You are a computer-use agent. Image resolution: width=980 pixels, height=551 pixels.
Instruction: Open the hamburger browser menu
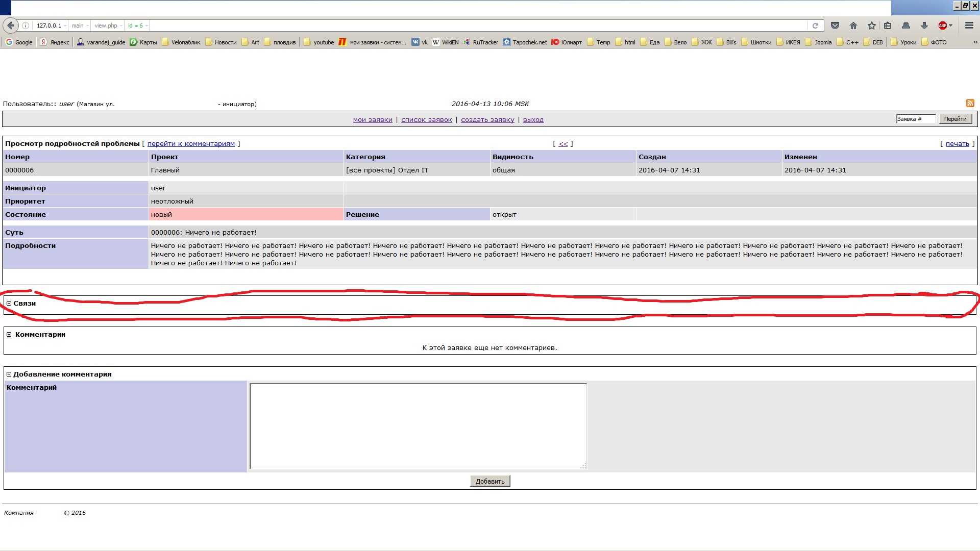tap(969, 26)
